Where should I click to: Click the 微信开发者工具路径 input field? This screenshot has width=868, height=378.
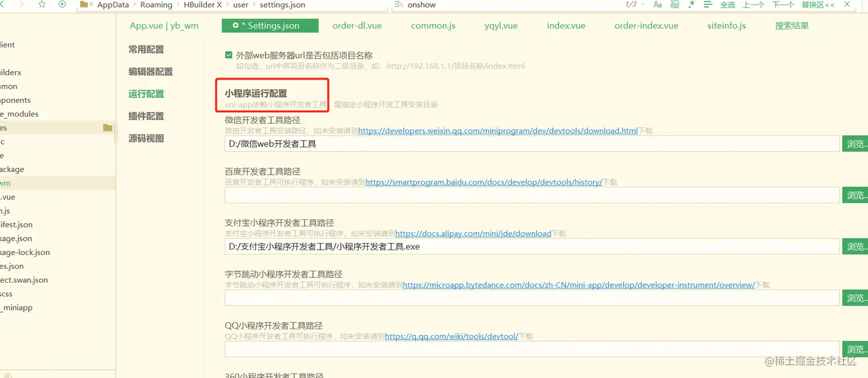[x=532, y=144]
